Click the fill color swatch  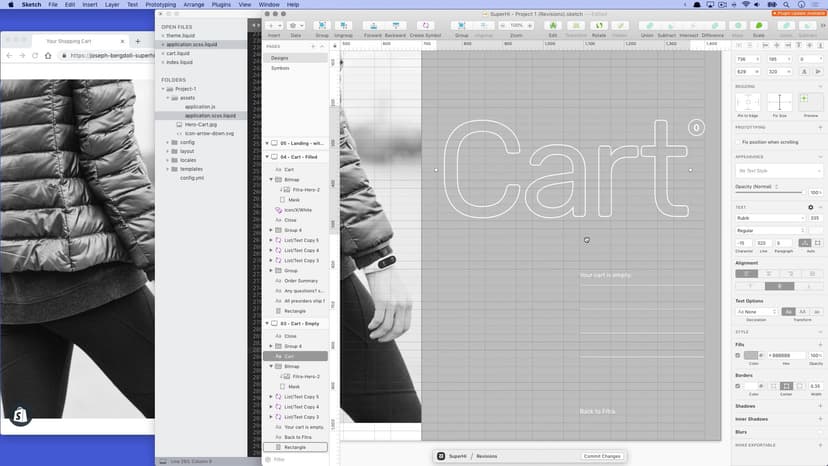click(751, 355)
